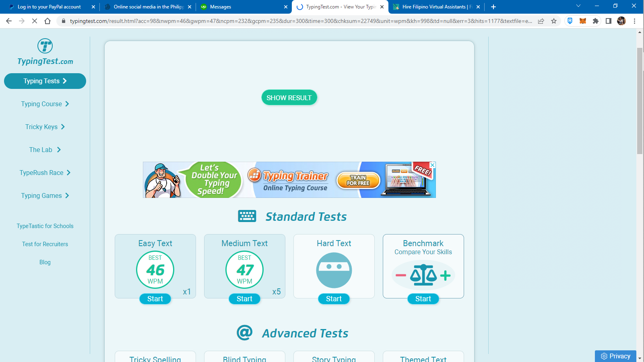Share this page using the share icon
644x362 pixels.
[541, 21]
